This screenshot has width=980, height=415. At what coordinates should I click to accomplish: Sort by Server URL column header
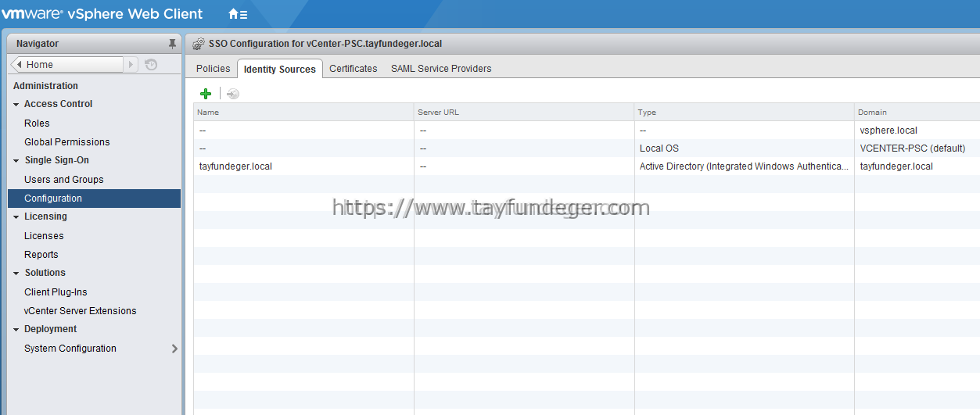click(524, 113)
